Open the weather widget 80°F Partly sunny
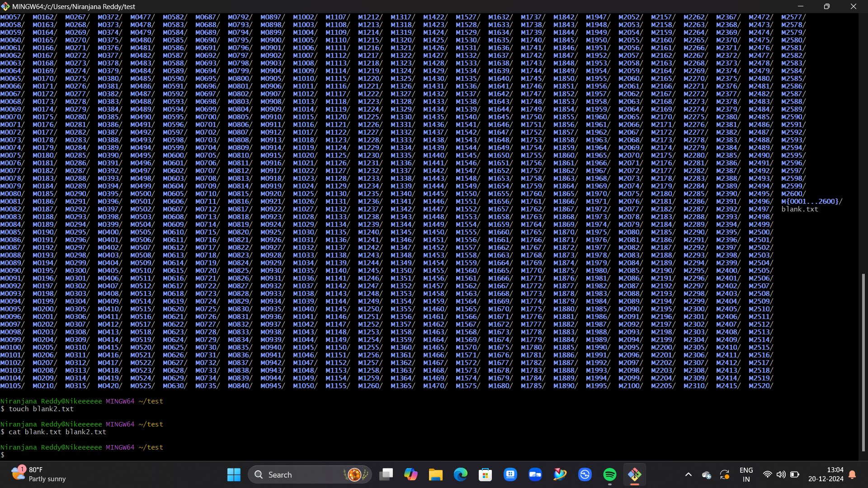868x488 pixels. 38,474
